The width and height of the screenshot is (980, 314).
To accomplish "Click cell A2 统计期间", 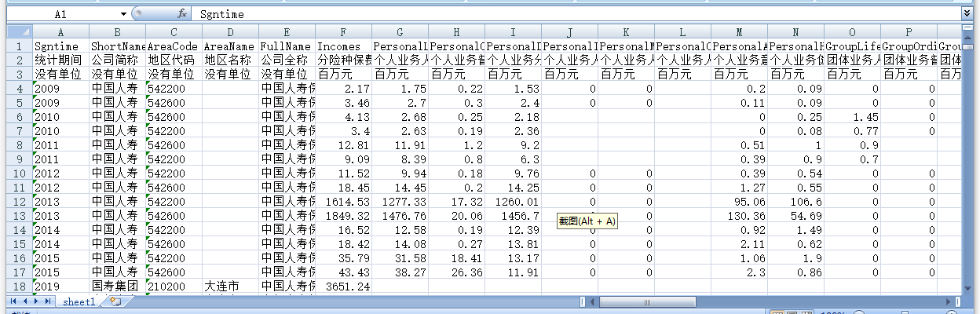I will pyautogui.click(x=61, y=60).
